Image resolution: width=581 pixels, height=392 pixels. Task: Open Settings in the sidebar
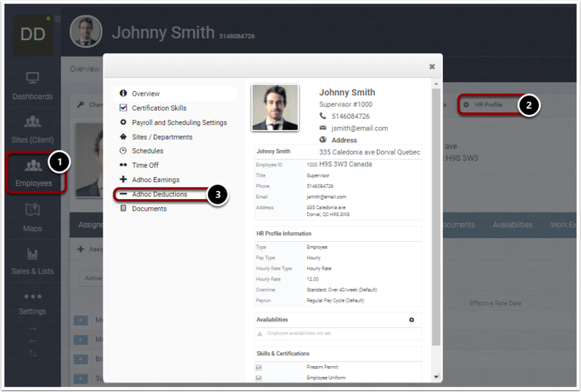(33, 304)
